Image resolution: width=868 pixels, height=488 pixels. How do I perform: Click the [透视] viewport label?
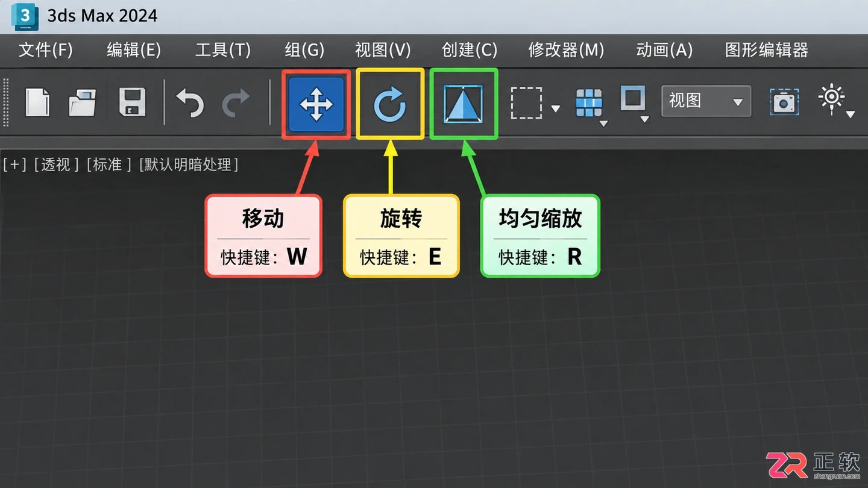click(56, 164)
